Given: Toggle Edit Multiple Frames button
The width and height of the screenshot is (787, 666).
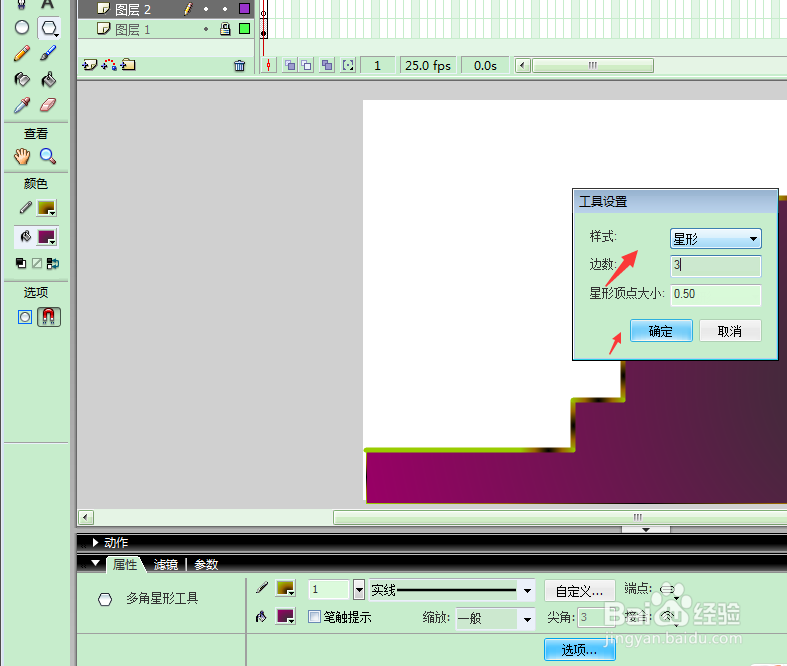Looking at the screenshot, I should coord(327,65).
